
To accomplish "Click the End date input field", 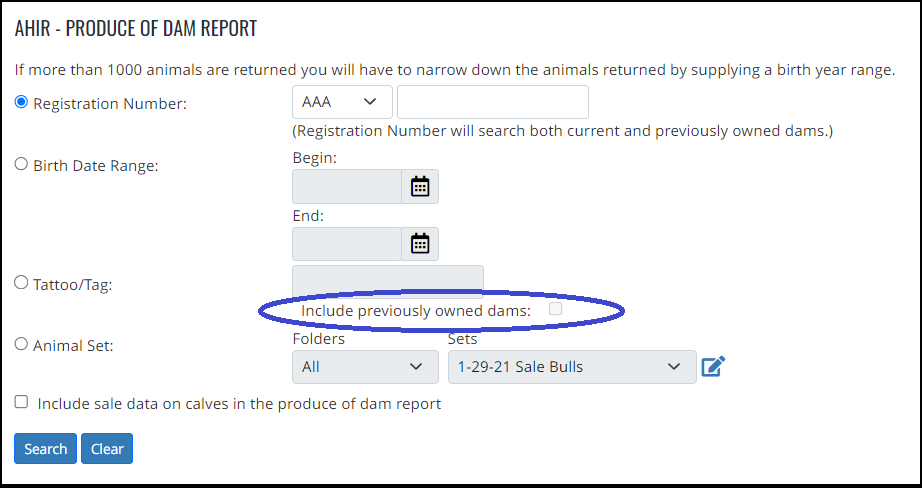I will pos(347,243).
